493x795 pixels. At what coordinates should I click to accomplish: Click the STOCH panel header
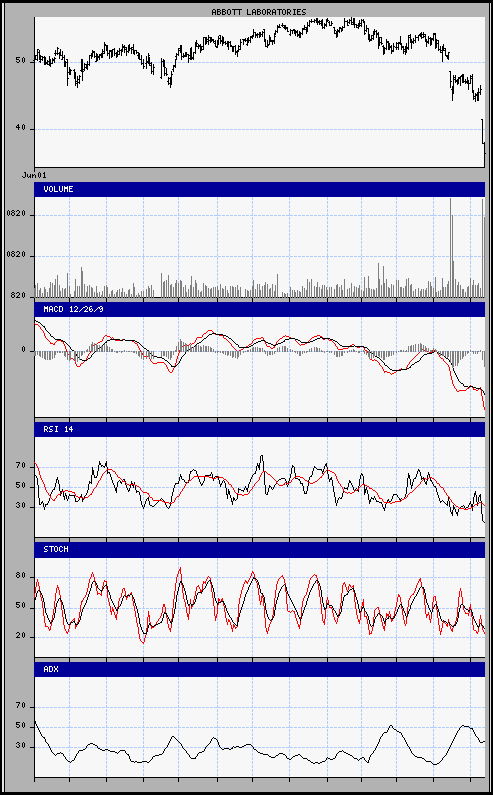pos(260,550)
